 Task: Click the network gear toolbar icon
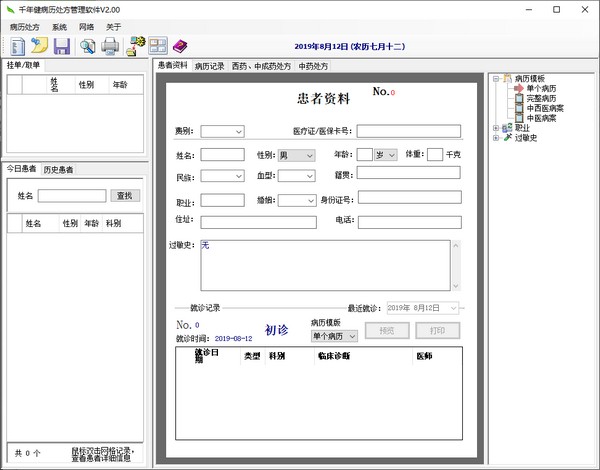coord(135,45)
